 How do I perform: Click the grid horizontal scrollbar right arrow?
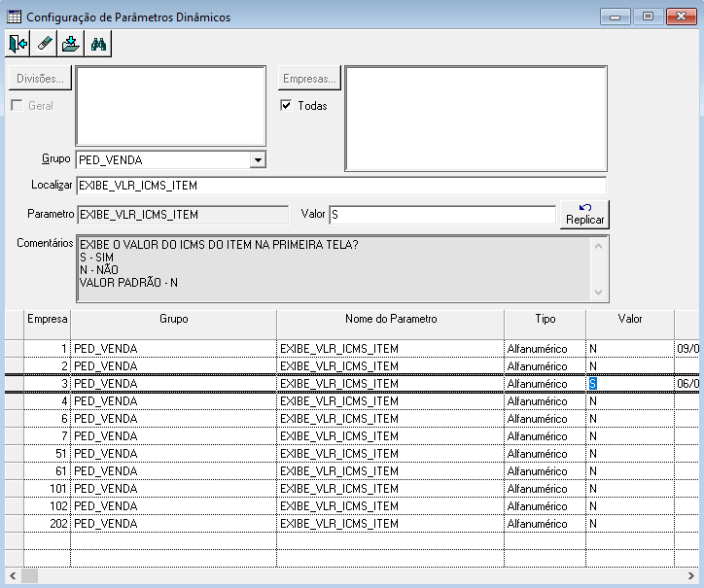coord(691,576)
